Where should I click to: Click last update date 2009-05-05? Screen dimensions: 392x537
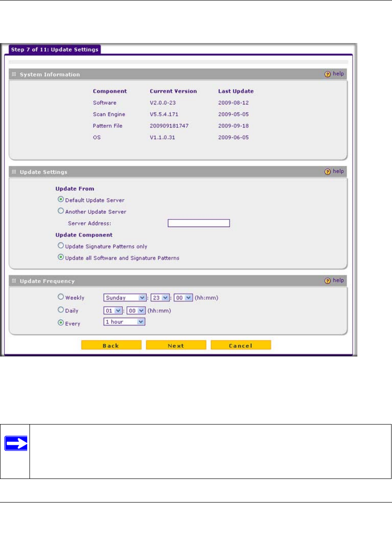233,114
